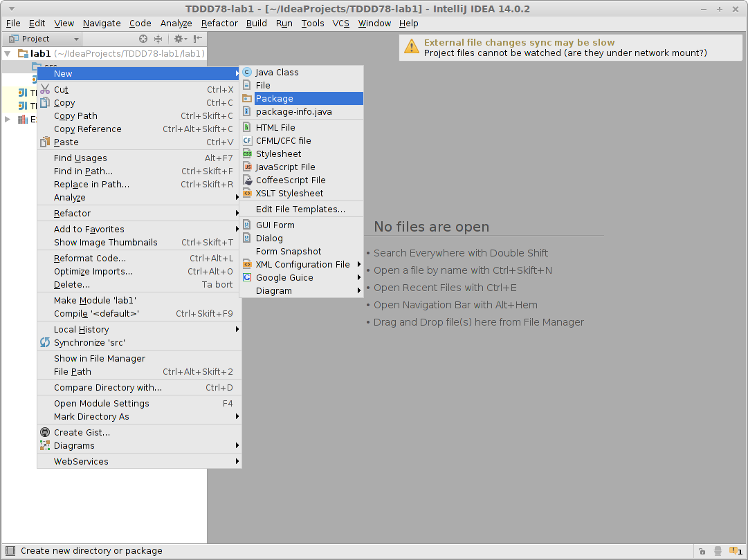Image resolution: width=748 pixels, height=560 pixels.
Task: Open Project panel settings gear
Action: (x=181, y=39)
